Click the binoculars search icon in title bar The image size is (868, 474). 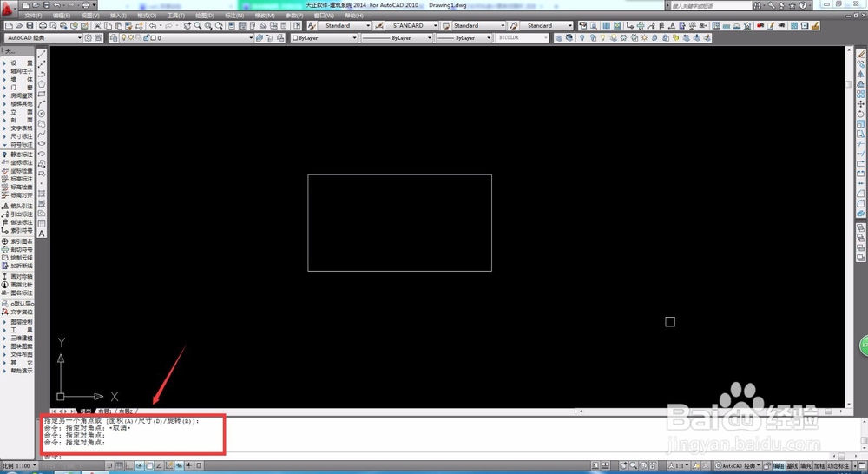coord(758,5)
